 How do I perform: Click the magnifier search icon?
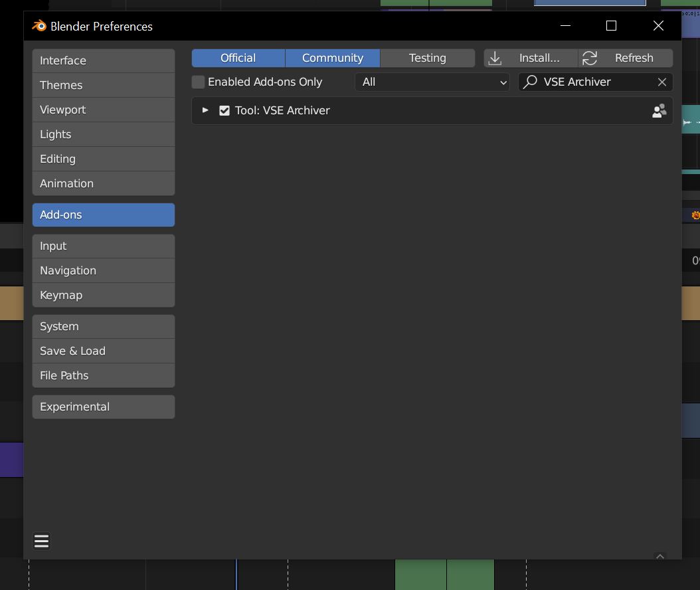(x=530, y=82)
